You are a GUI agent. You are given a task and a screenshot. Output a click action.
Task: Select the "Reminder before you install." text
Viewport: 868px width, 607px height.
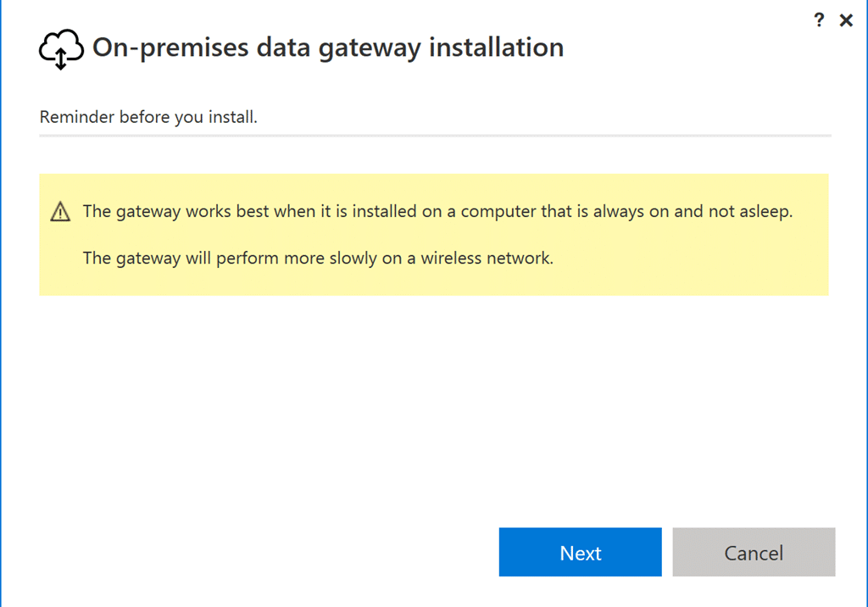click(148, 117)
